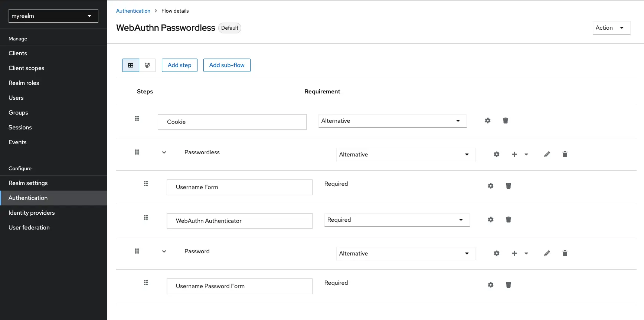644x320 pixels.
Task: Edit the Password sub-flow with pencil icon
Action: (547, 253)
